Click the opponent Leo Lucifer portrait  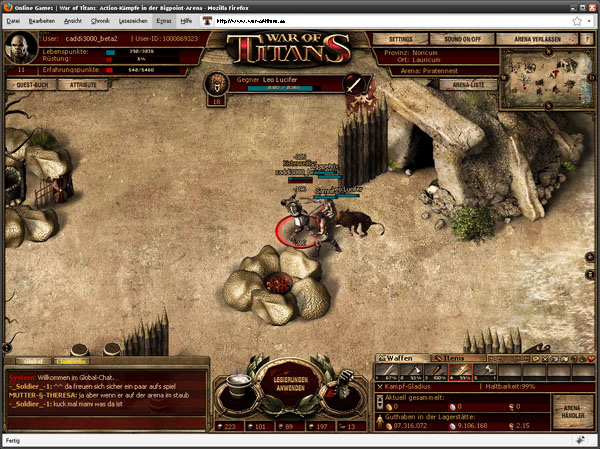219,83
